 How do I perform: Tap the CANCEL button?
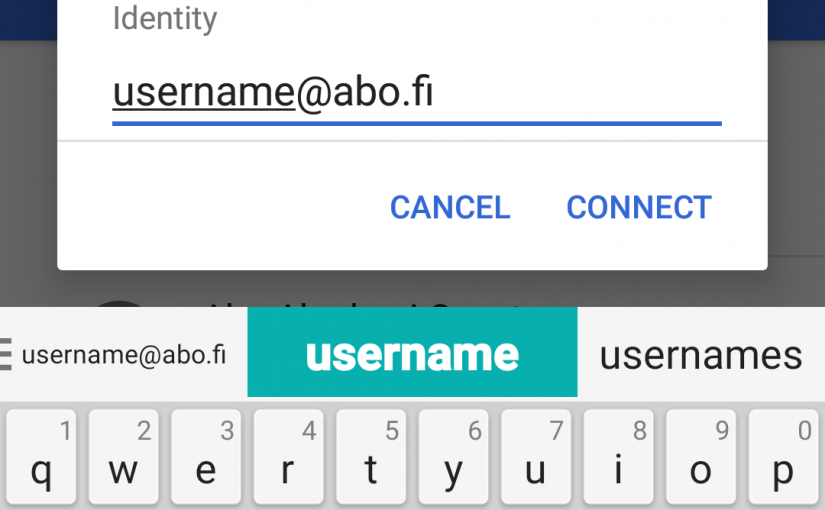point(450,207)
